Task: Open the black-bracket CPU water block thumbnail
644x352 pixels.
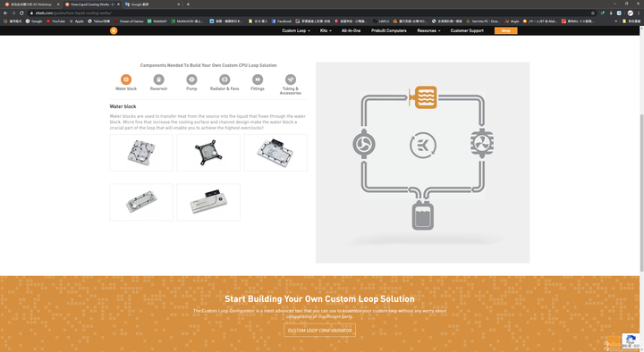Action: click(208, 153)
